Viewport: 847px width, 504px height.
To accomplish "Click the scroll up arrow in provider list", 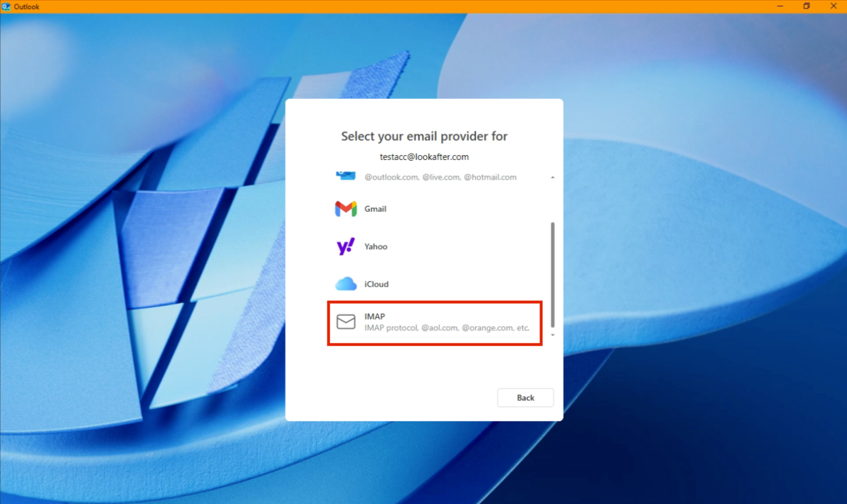I will click(552, 177).
